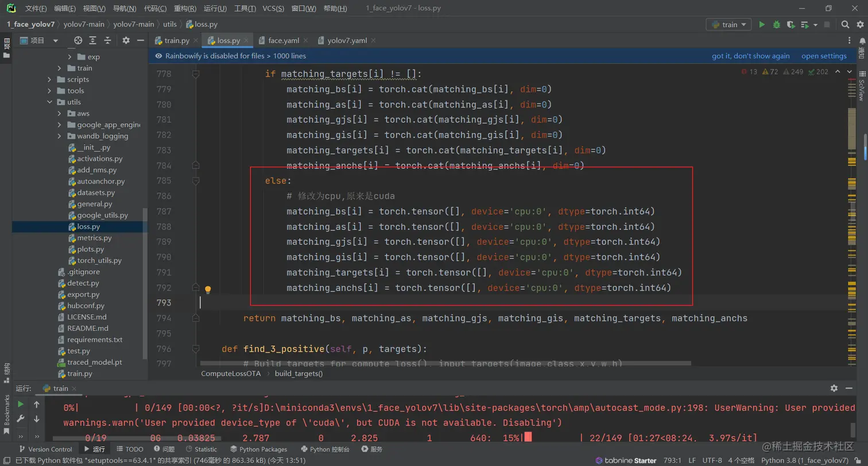Click the yellow intention light bulb at line 792
The image size is (868, 466).
point(208,290)
